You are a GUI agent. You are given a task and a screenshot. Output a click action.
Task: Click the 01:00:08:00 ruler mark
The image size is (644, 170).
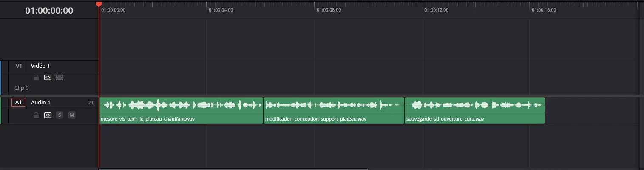pyautogui.click(x=329, y=10)
